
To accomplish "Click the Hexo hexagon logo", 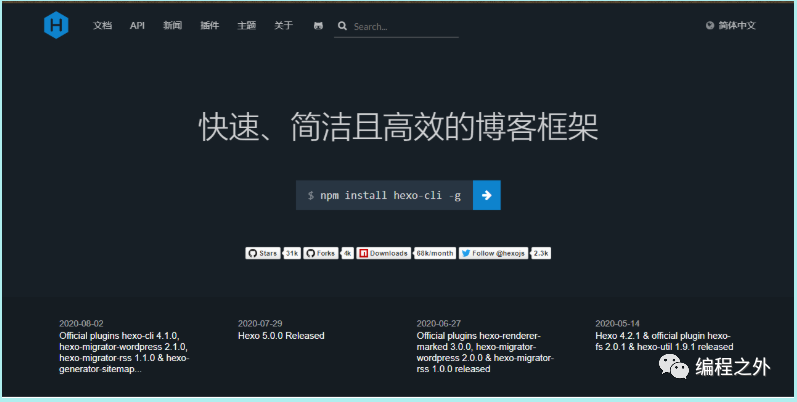I will [56, 25].
